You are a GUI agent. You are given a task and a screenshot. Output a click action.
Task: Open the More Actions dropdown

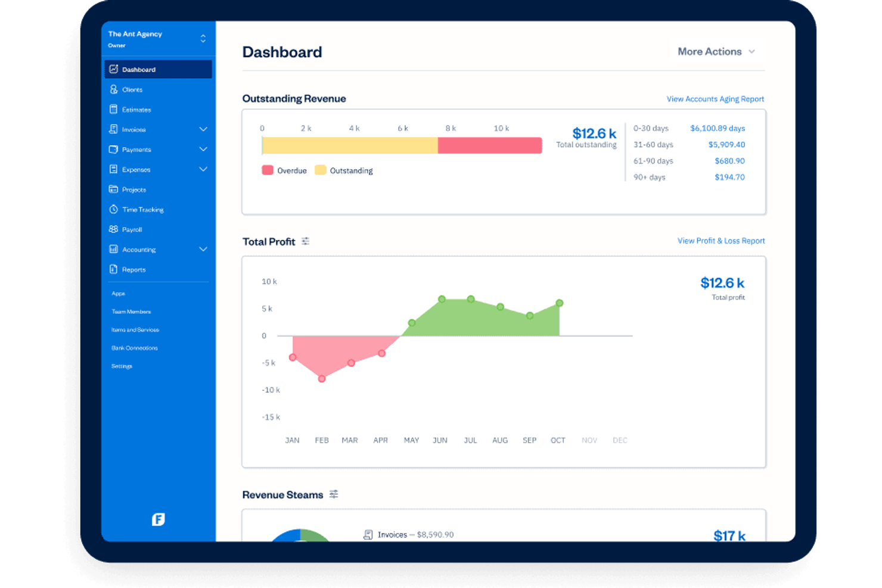click(716, 52)
